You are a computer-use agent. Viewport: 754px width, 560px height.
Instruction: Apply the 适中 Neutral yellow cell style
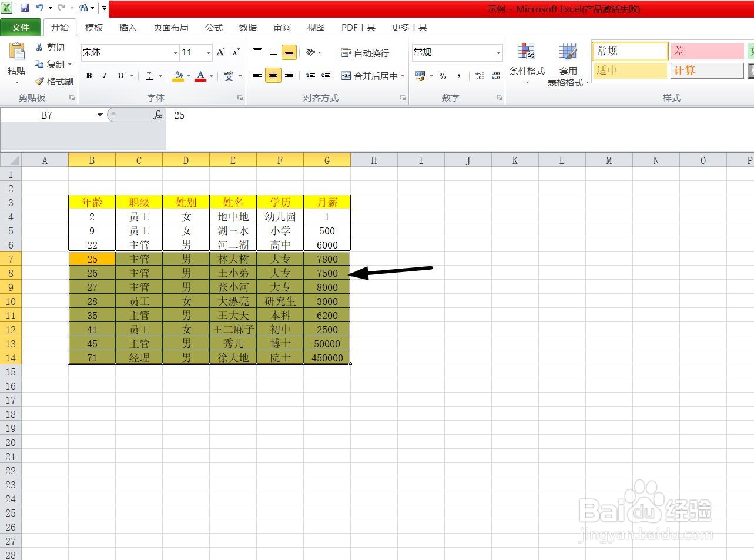click(630, 71)
